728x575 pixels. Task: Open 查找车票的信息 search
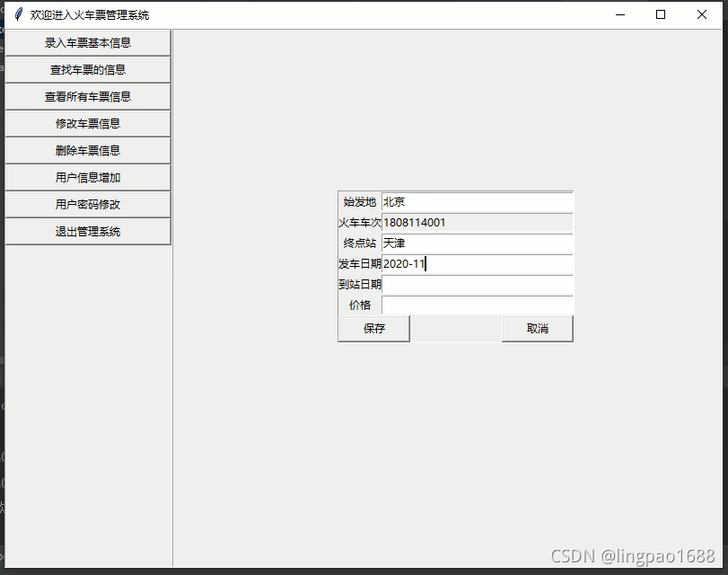(x=88, y=70)
